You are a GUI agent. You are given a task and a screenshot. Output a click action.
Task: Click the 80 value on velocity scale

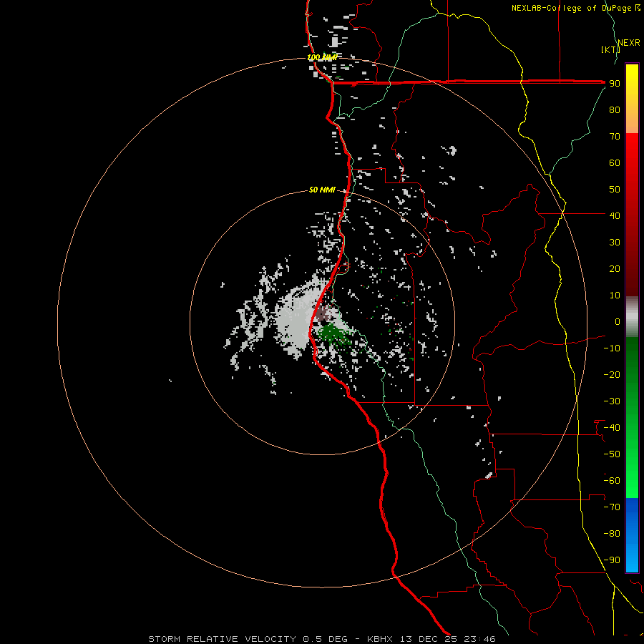[615, 109]
